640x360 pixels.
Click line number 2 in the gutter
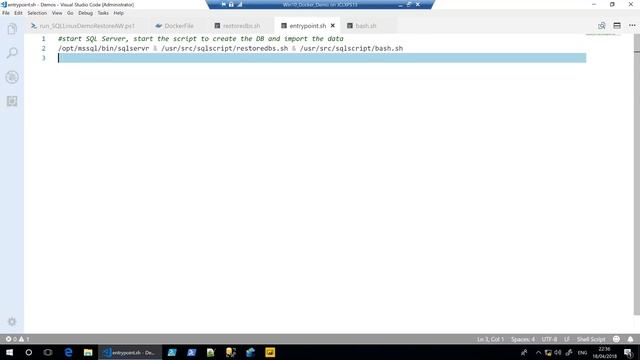pyautogui.click(x=44, y=48)
